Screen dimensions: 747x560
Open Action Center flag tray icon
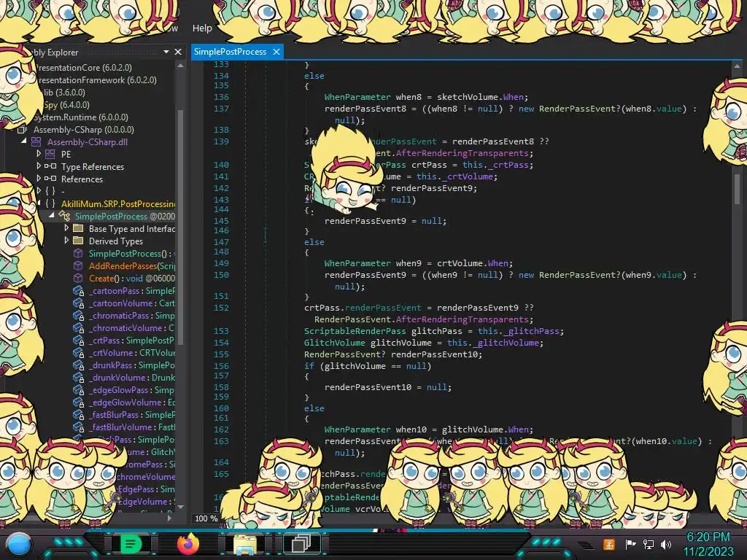[x=630, y=544]
